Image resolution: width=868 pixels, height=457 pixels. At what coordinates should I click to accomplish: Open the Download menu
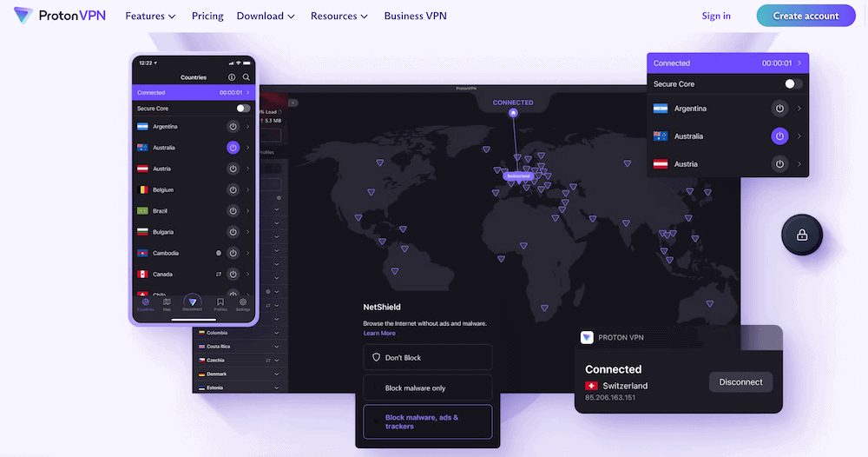pyautogui.click(x=266, y=16)
